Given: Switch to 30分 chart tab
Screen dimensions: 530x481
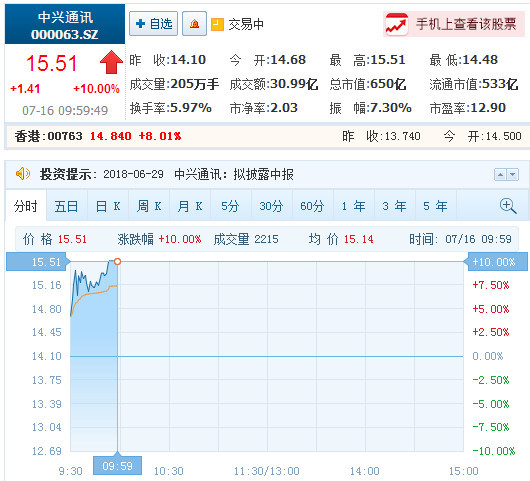Looking at the screenshot, I should (x=272, y=206).
